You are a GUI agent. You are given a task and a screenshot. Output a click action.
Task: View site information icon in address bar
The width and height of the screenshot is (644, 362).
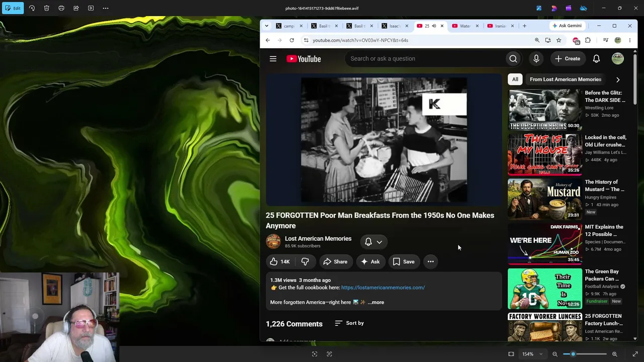tap(306, 40)
